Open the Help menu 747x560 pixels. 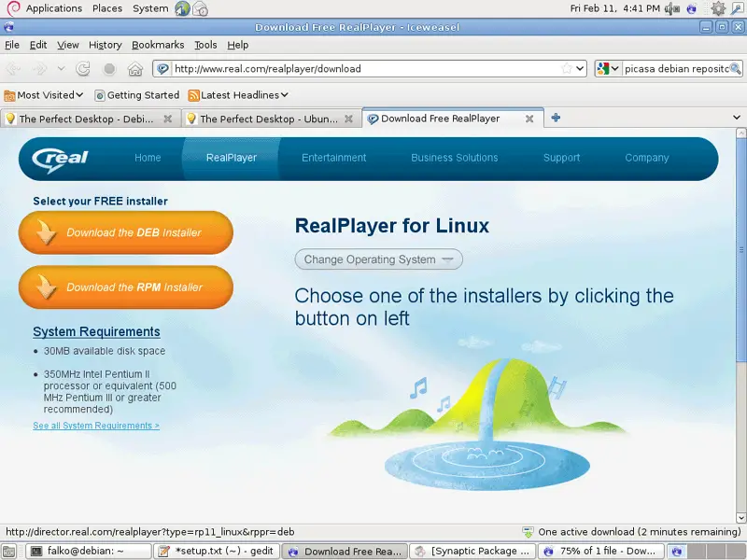238,45
